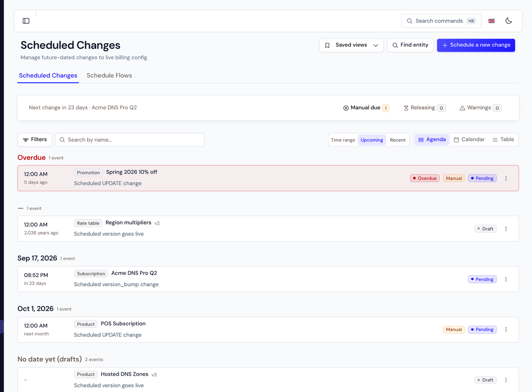Switch to dark mode moon icon
Screen dimensions: 532x392
pos(509,21)
